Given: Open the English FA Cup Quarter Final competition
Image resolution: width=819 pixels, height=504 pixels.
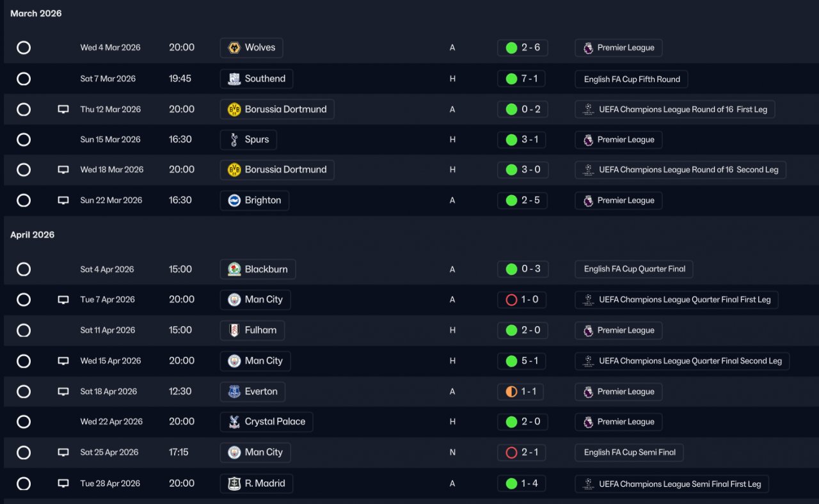Looking at the screenshot, I should pyautogui.click(x=633, y=269).
